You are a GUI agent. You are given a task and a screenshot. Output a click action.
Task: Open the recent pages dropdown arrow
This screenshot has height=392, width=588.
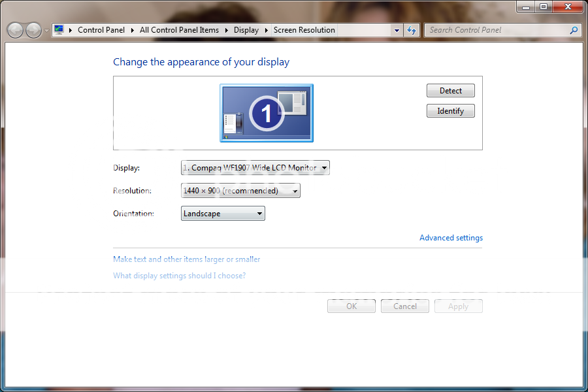46,31
